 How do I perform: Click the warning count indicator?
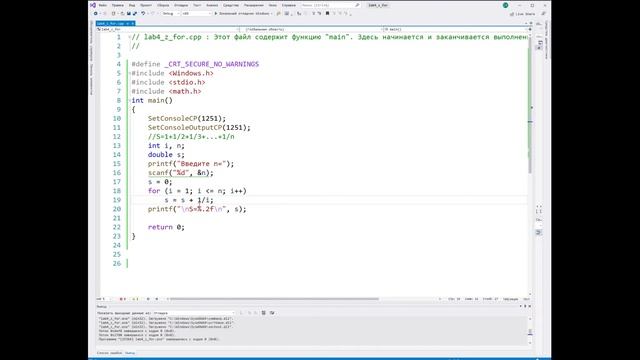tap(136, 299)
